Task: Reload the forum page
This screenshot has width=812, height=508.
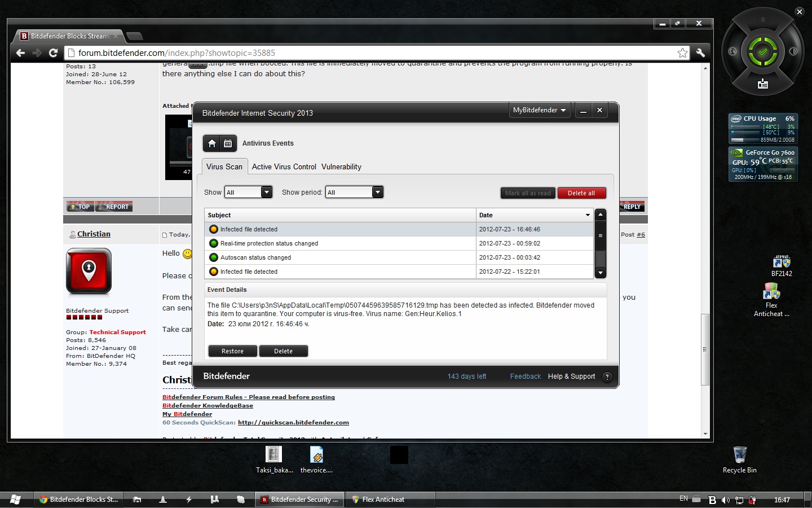Action: pyautogui.click(x=53, y=52)
